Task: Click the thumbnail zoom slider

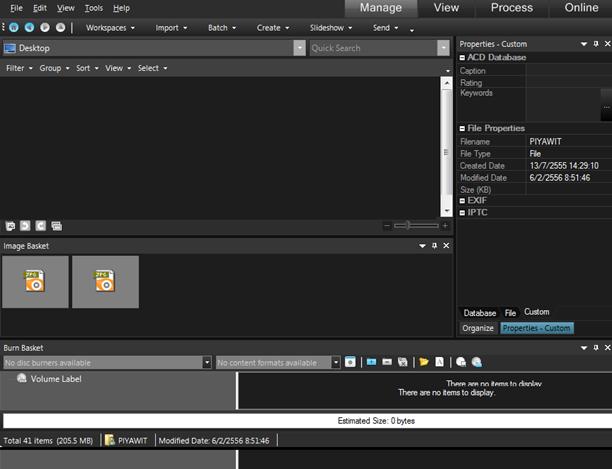Action: 416,226
